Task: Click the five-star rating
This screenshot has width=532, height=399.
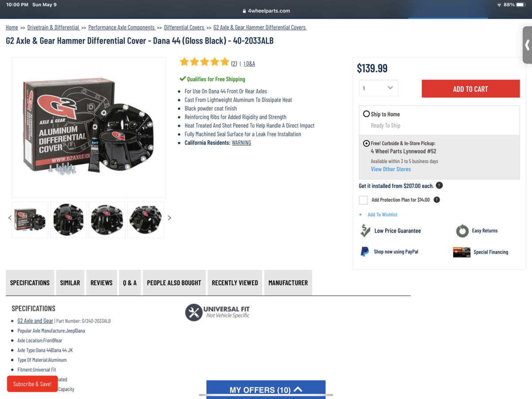Action: point(204,62)
